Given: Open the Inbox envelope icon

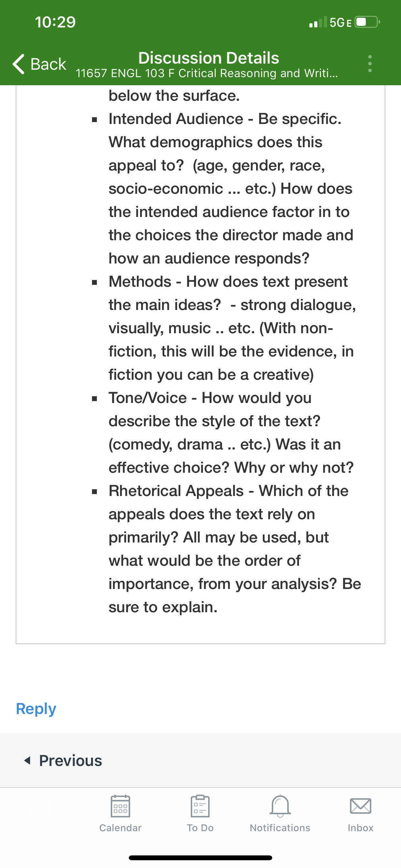Looking at the screenshot, I should point(361,806).
